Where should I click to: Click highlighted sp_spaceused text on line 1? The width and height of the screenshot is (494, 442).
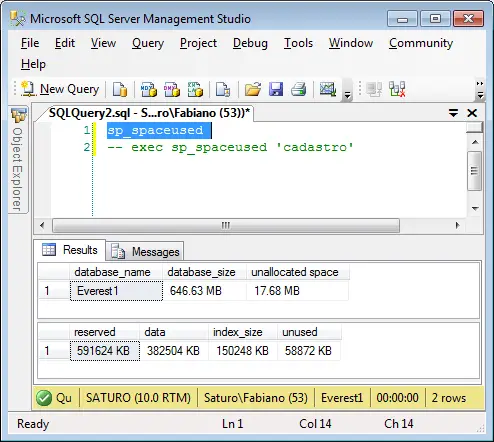coord(155,130)
